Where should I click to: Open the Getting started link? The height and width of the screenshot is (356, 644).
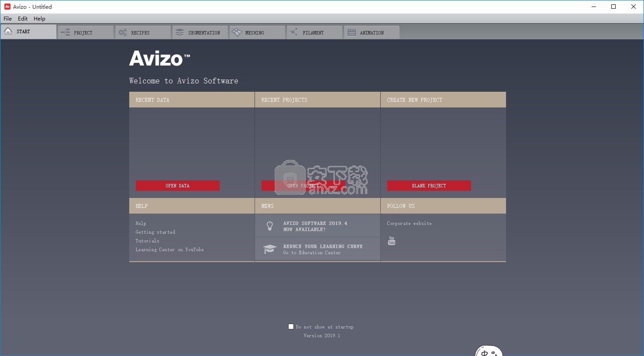pyautogui.click(x=155, y=232)
